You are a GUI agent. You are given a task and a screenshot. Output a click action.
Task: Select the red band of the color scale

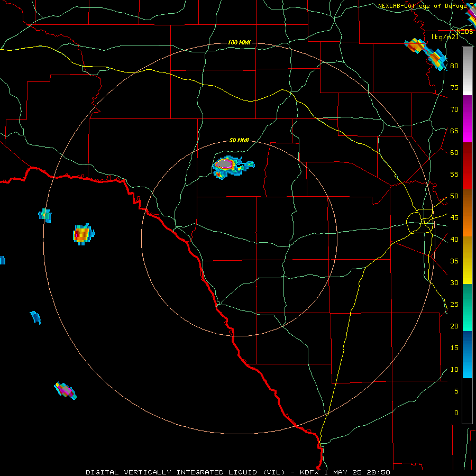(x=467, y=166)
